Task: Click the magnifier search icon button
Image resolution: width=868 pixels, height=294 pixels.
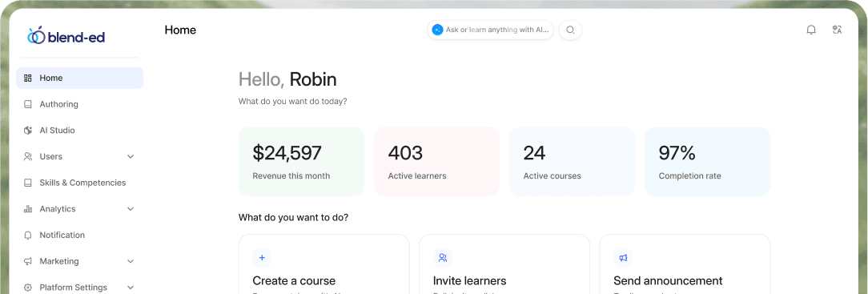Action: (x=570, y=30)
